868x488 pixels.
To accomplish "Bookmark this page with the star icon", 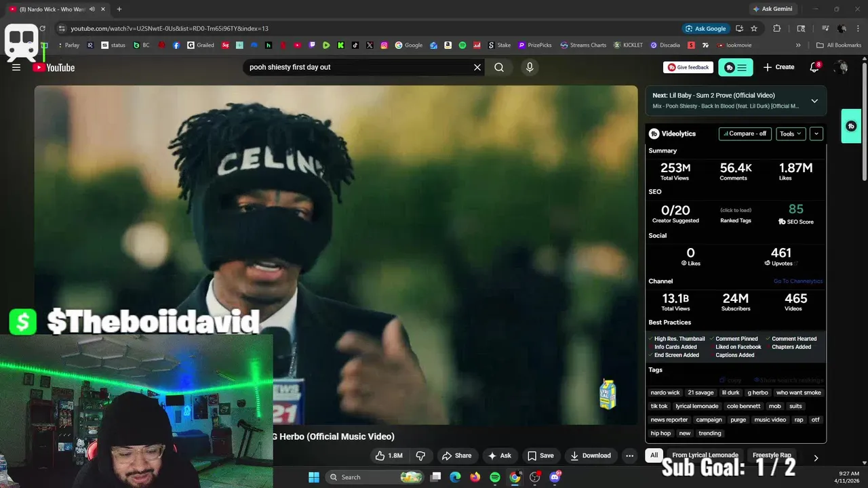I will pos(754,28).
